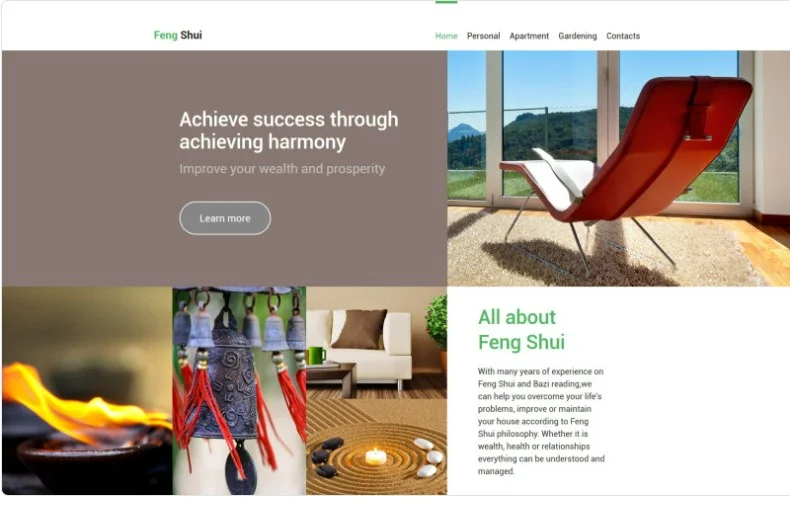Viewport: 790px width, 530px height.
Task: Click the All about Feng Shui heading
Action: tap(521, 329)
